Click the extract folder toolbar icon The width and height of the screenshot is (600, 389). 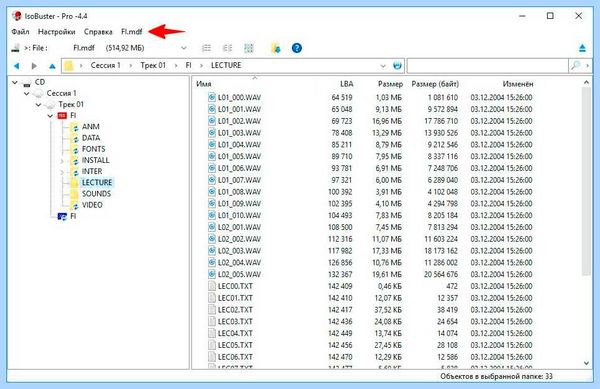point(276,48)
